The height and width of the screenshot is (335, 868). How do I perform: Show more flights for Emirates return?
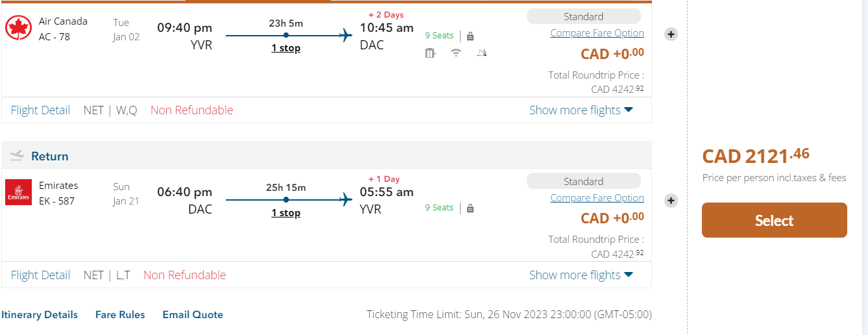click(581, 275)
